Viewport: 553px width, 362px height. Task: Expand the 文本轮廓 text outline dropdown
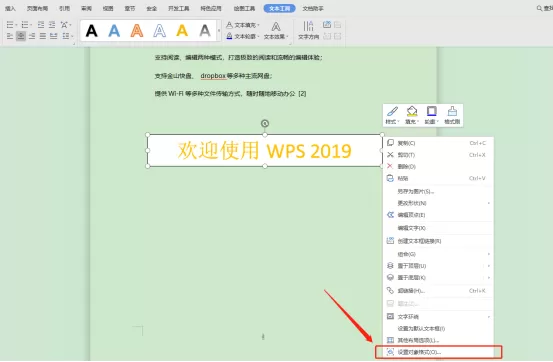(x=259, y=37)
